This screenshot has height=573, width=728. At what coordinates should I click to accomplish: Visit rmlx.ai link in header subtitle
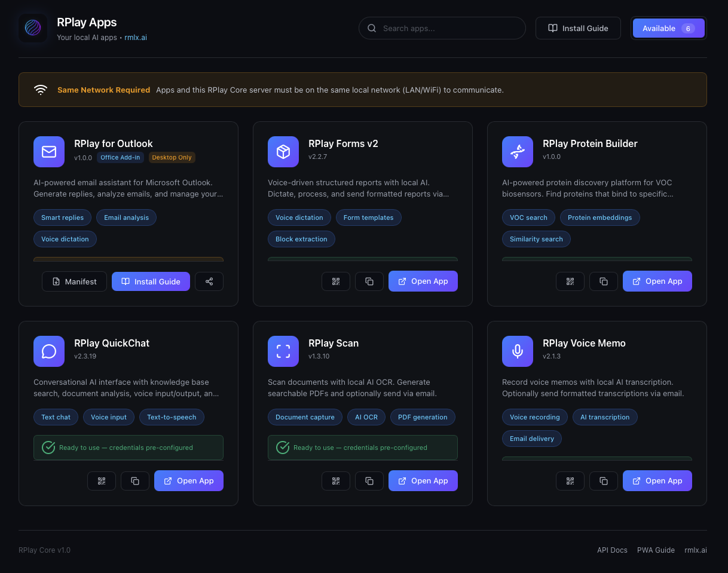[136, 37]
